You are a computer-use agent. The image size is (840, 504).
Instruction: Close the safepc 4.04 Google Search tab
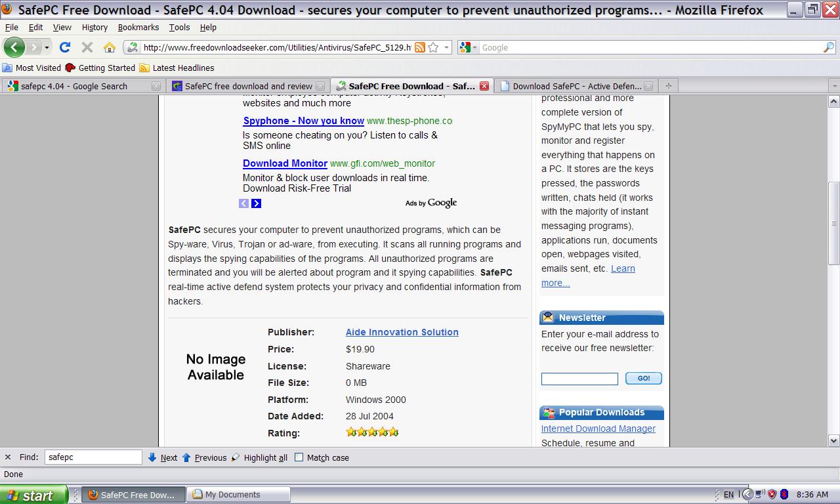click(156, 86)
